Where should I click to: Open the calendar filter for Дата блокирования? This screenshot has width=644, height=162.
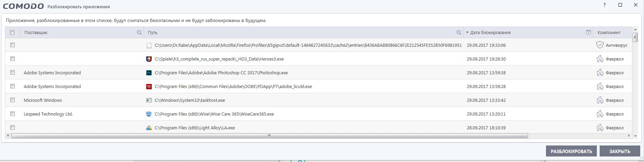[589, 32]
